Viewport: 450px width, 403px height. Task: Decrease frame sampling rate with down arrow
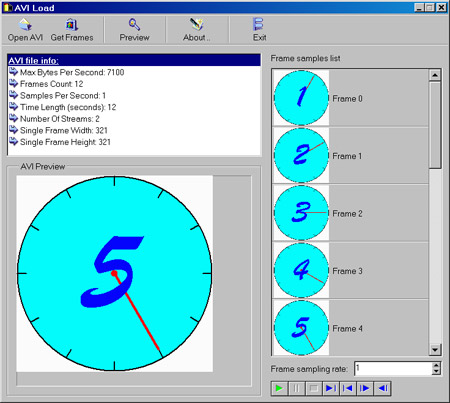pyautogui.click(x=436, y=371)
